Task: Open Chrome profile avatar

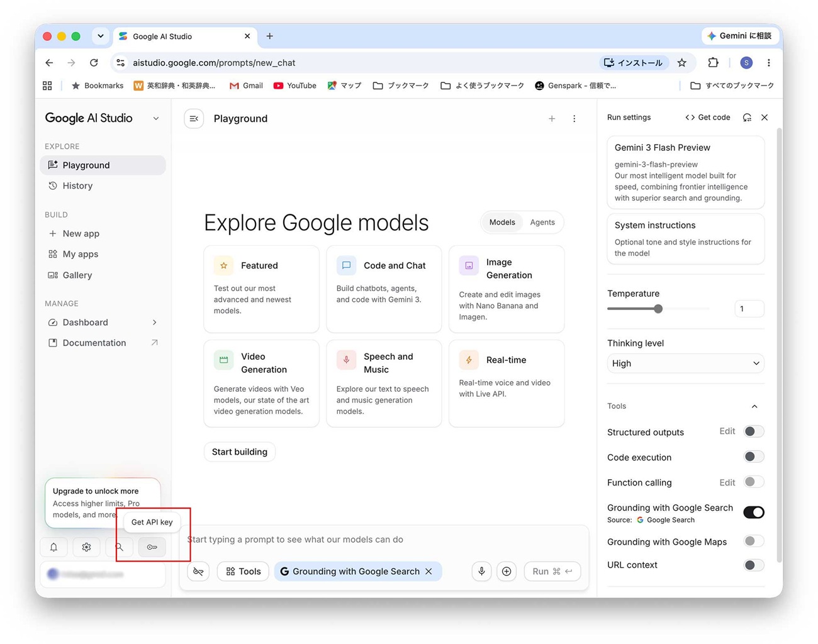Action: pos(746,63)
